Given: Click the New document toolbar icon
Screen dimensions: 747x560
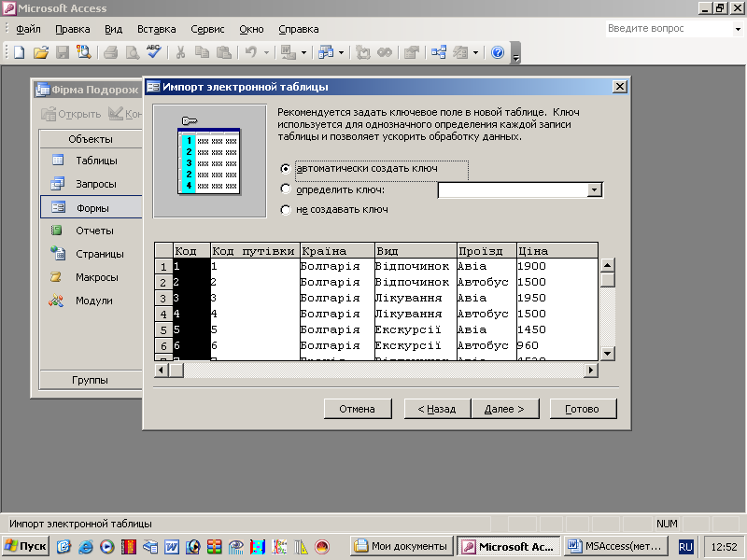Looking at the screenshot, I should pyautogui.click(x=20, y=52).
